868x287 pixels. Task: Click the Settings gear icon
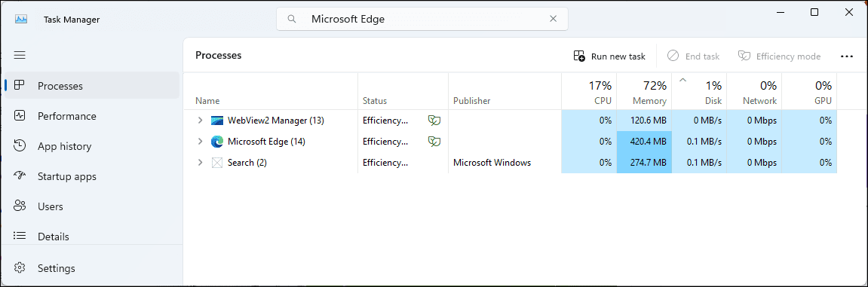(20, 268)
